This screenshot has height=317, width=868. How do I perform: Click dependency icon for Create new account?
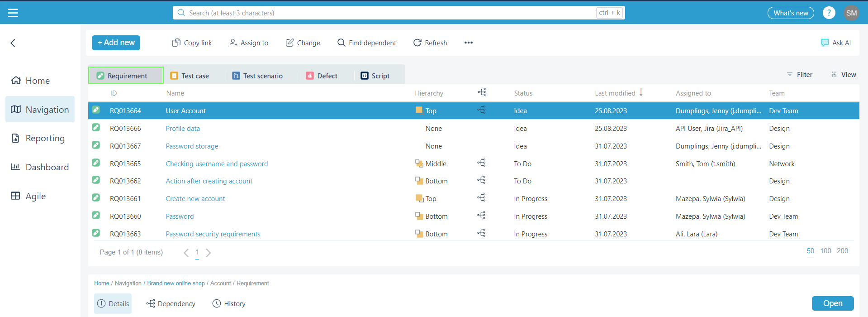pyautogui.click(x=481, y=198)
